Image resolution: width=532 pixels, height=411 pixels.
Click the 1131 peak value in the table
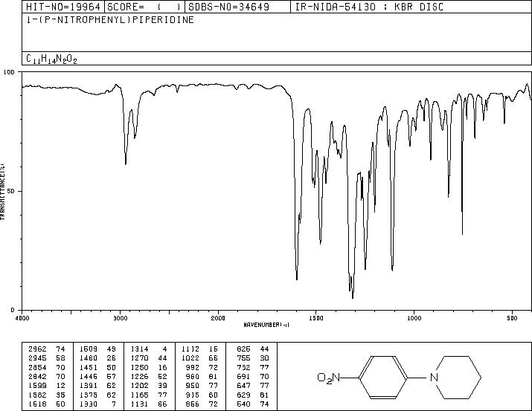click(139, 404)
